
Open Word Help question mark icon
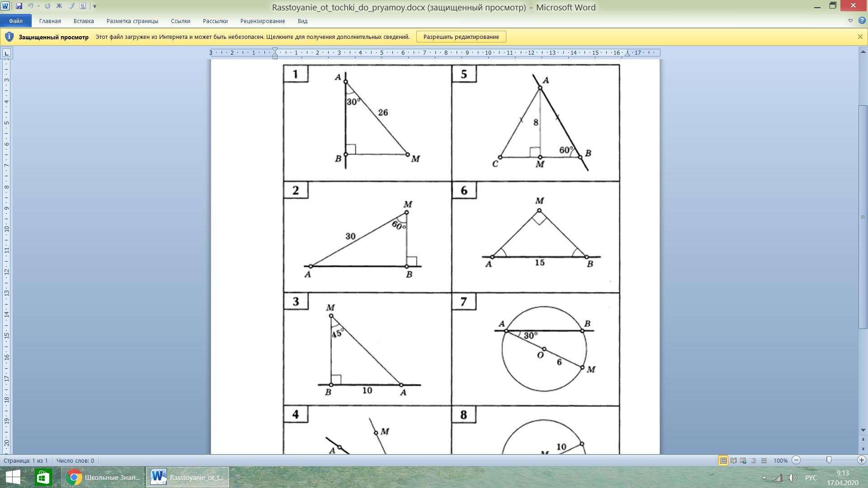click(x=862, y=21)
